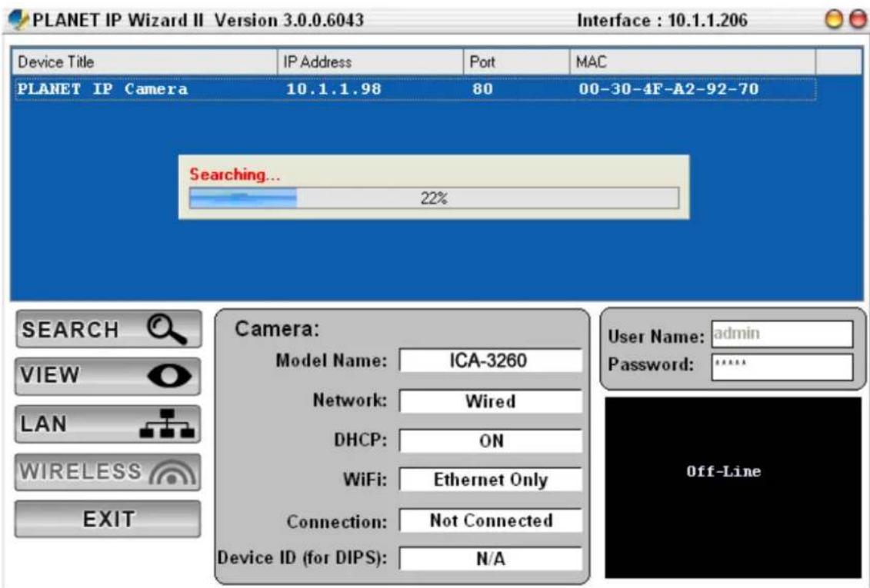This screenshot has height=588, width=870.
Task: Focus the User Name field
Action: [782, 334]
